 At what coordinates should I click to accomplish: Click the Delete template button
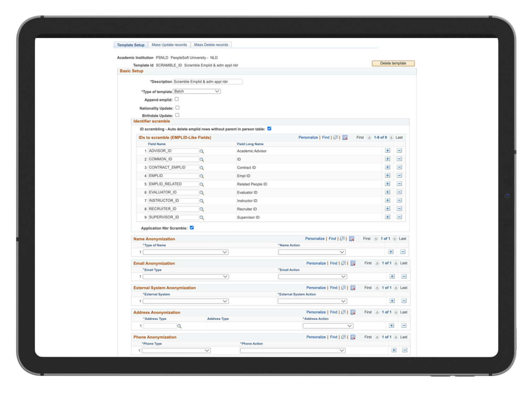click(393, 63)
